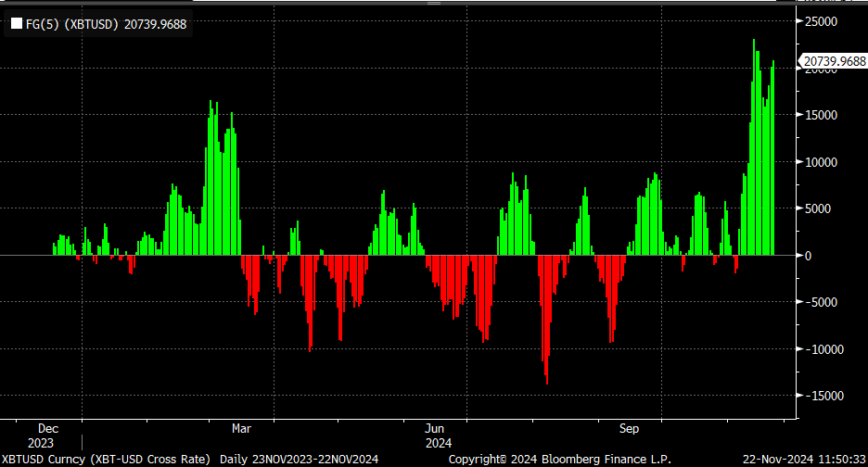Click the white FG(5) legend color swatch

pyautogui.click(x=17, y=25)
